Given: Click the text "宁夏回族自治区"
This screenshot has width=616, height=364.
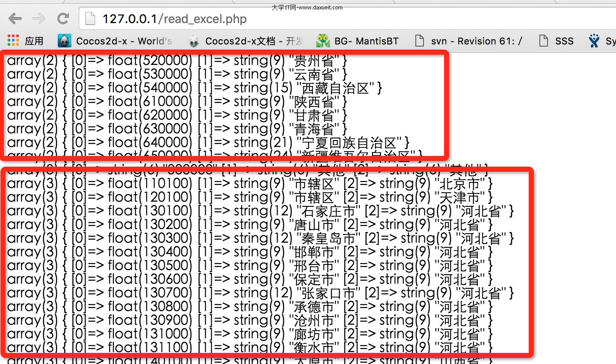Looking at the screenshot, I should pos(349,142).
